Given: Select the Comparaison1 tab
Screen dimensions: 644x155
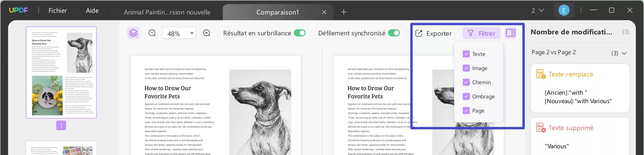Looking at the screenshot, I should tap(278, 12).
